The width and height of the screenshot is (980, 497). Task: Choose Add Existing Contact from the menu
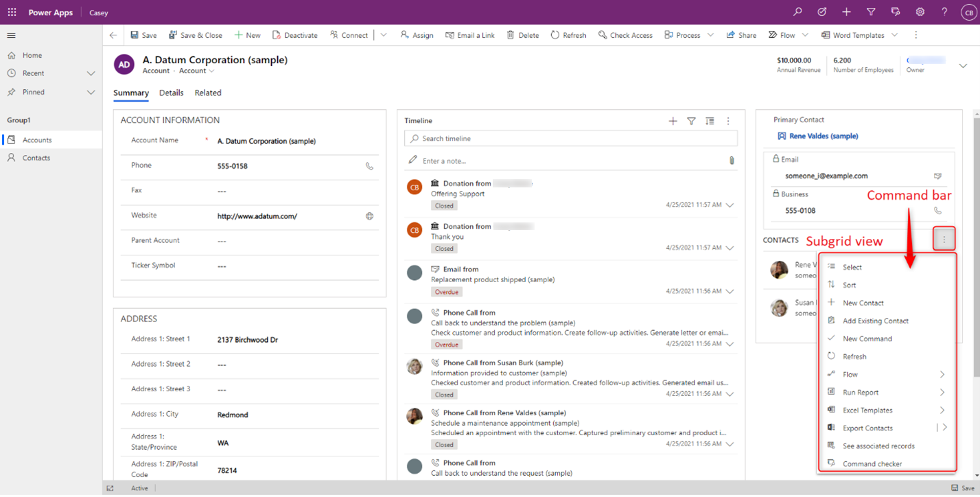tap(876, 321)
